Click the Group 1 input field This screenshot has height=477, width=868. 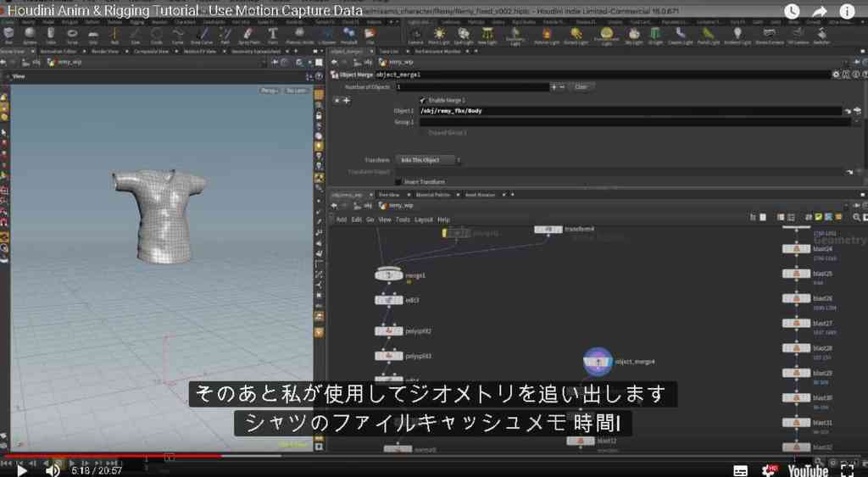click(x=634, y=122)
